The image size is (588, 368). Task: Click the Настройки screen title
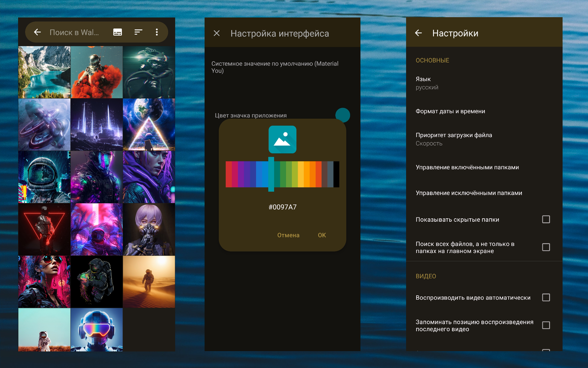tap(455, 33)
